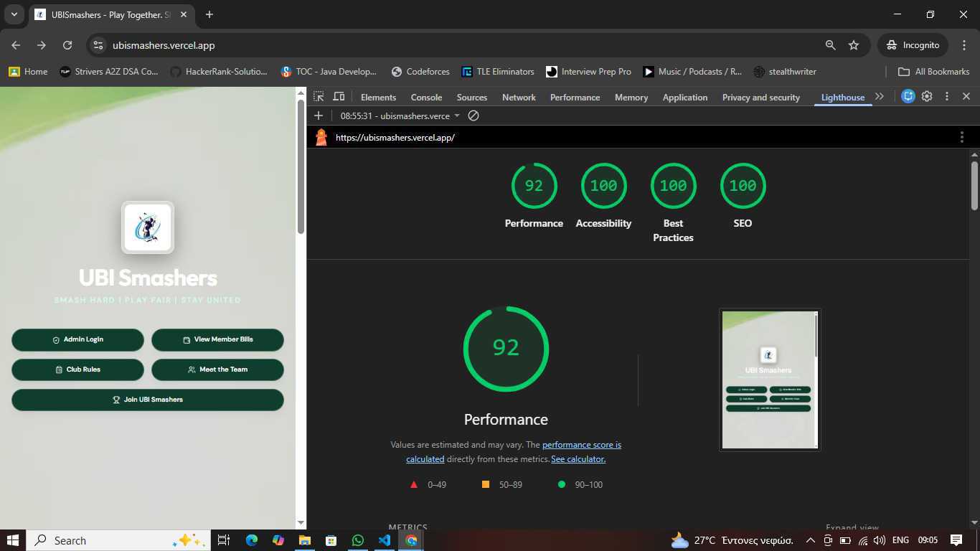Switch to the Console tab
Screen dimensions: 980x551
click(x=426, y=98)
